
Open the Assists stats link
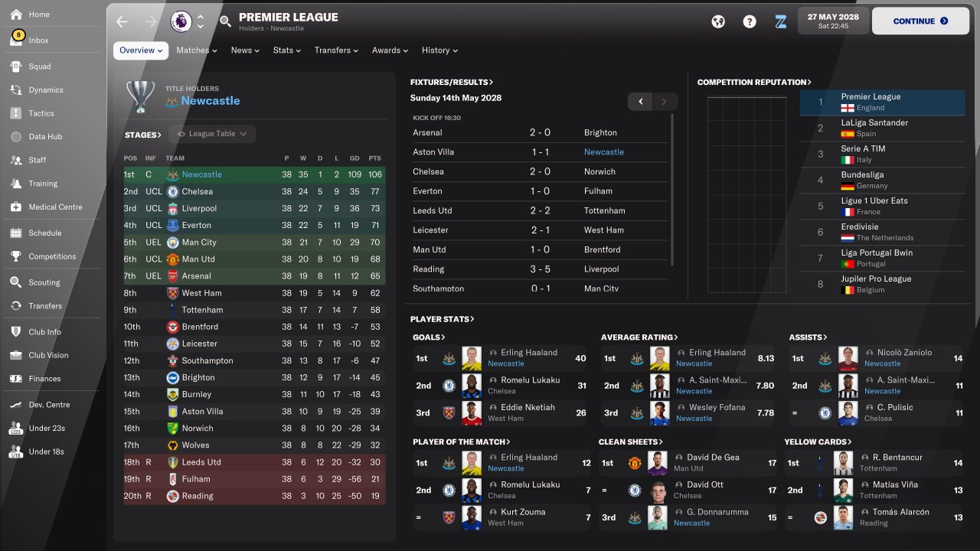808,337
